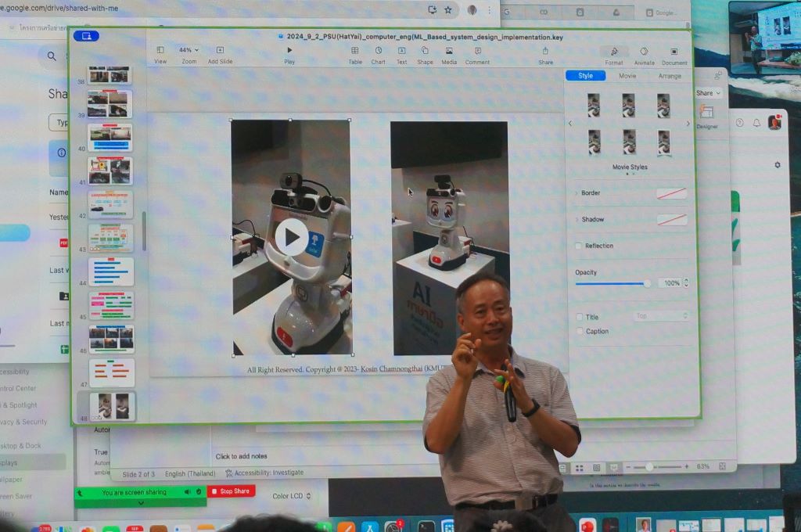Check the Caption checkbox
Image resolution: width=801 pixels, height=532 pixels.
coord(580,331)
